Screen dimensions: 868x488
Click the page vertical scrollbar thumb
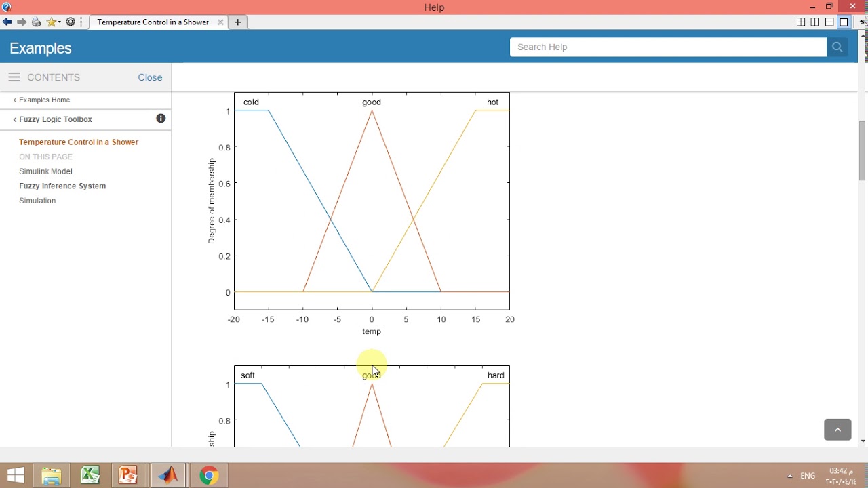click(863, 150)
